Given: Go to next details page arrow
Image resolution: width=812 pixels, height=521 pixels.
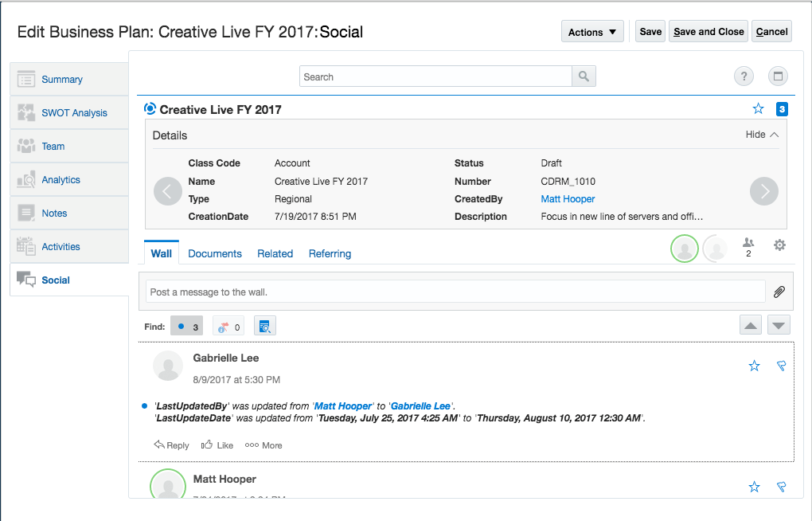Looking at the screenshot, I should pos(764,191).
